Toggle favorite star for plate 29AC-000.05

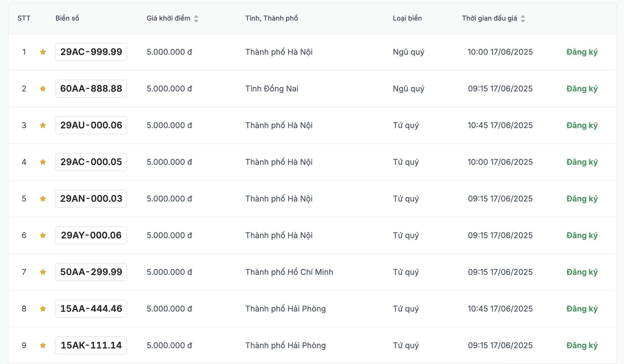pos(43,162)
